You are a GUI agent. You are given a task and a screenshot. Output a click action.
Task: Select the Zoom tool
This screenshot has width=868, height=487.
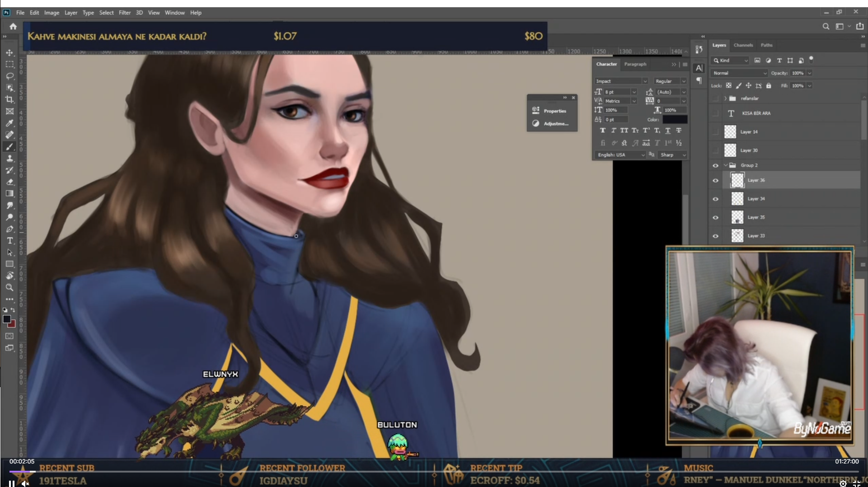point(9,287)
